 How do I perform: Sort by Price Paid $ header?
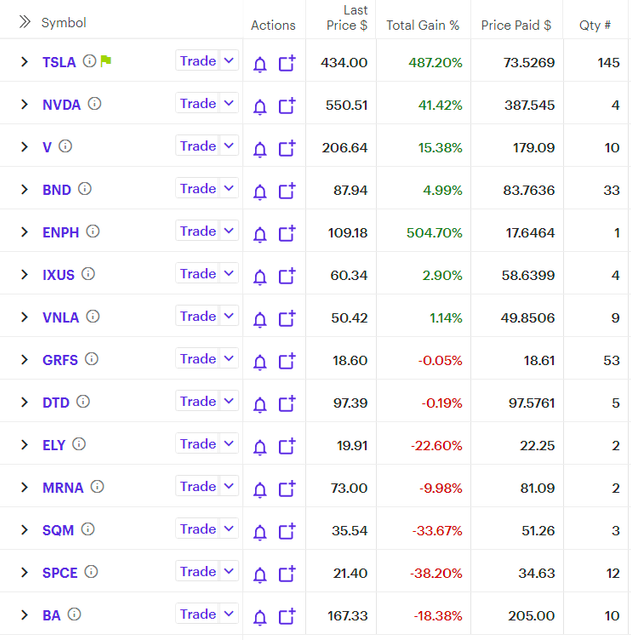tap(516, 25)
